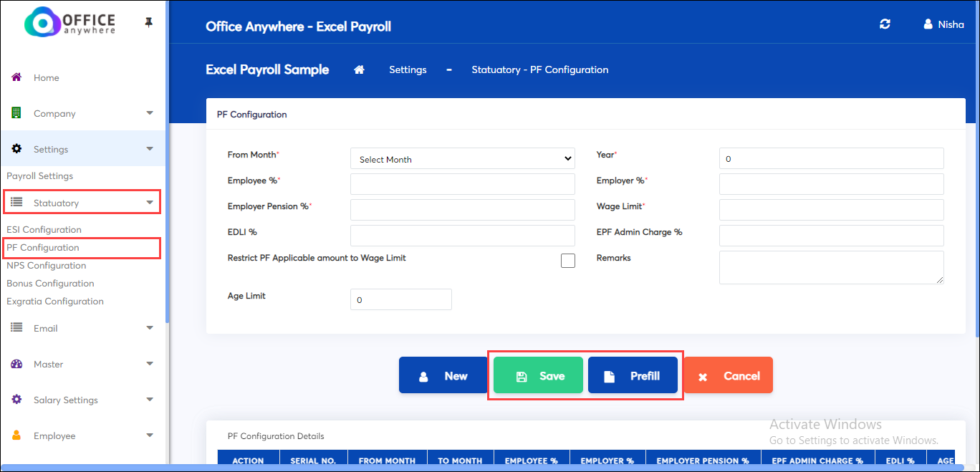Image resolution: width=980 pixels, height=472 pixels.
Task: Open Bonus Configuration menu item
Action: pyautogui.click(x=50, y=283)
